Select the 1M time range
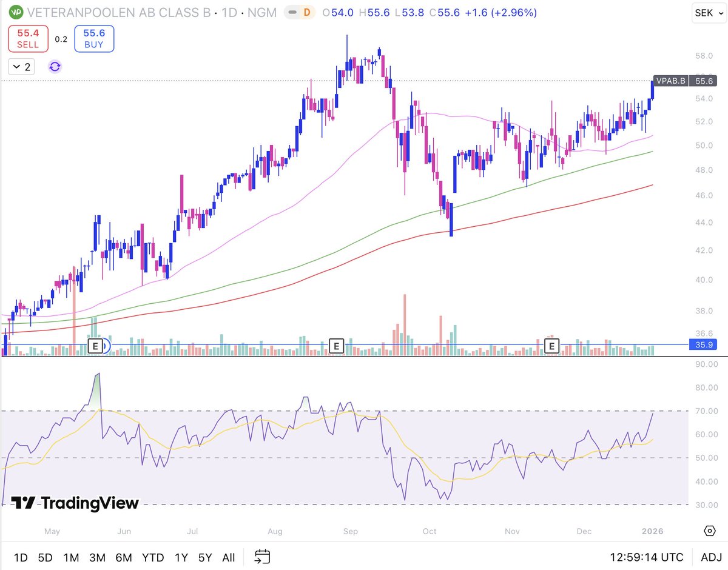 (71, 557)
